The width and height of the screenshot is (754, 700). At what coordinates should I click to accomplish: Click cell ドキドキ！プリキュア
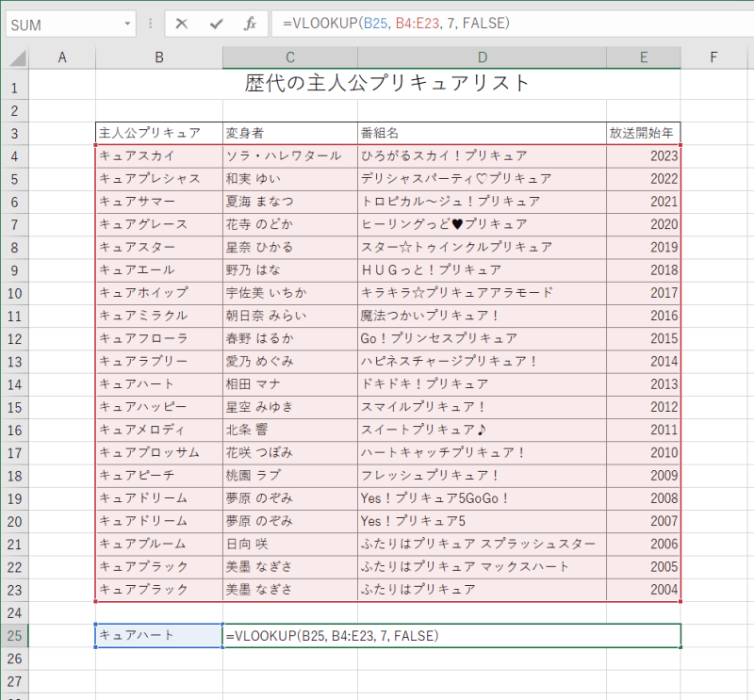pyautogui.click(x=482, y=384)
